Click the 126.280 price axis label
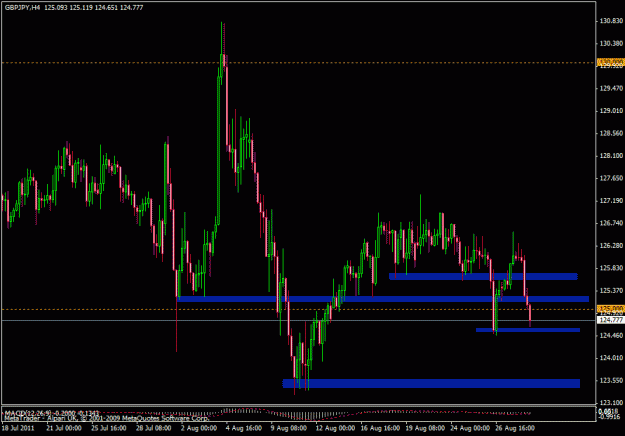This screenshot has width=625, height=436. [x=611, y=245]
